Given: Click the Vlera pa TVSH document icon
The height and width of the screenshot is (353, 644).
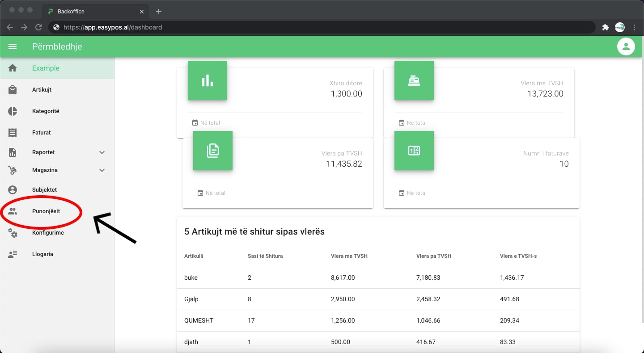Looking at the screenshot, I should pos(213,151).
